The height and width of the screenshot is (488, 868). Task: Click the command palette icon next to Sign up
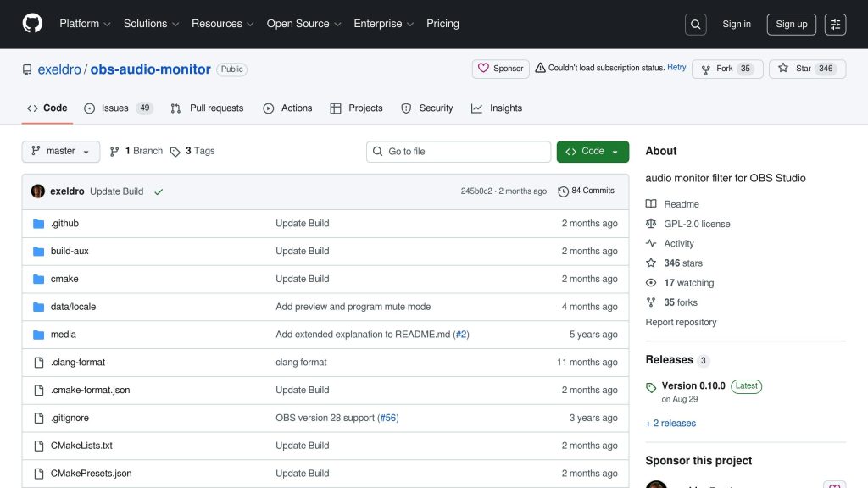(835, 24)
